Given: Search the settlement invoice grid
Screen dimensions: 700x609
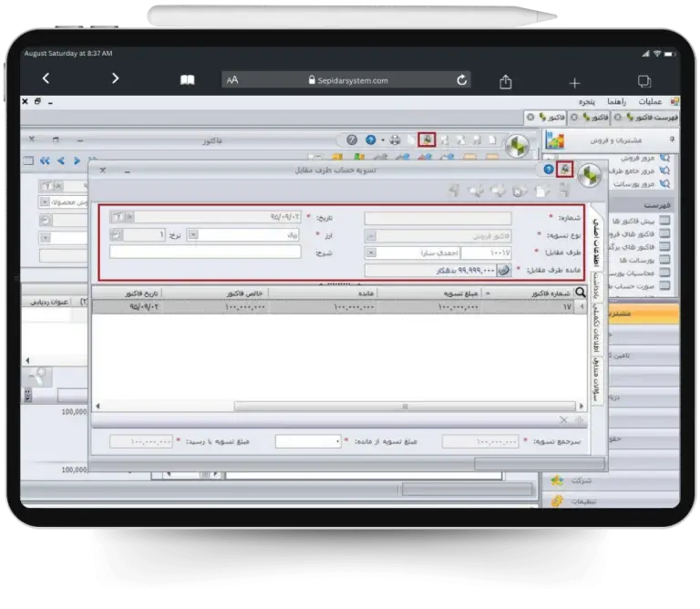Looking at the screenshot, I should 580,293.
